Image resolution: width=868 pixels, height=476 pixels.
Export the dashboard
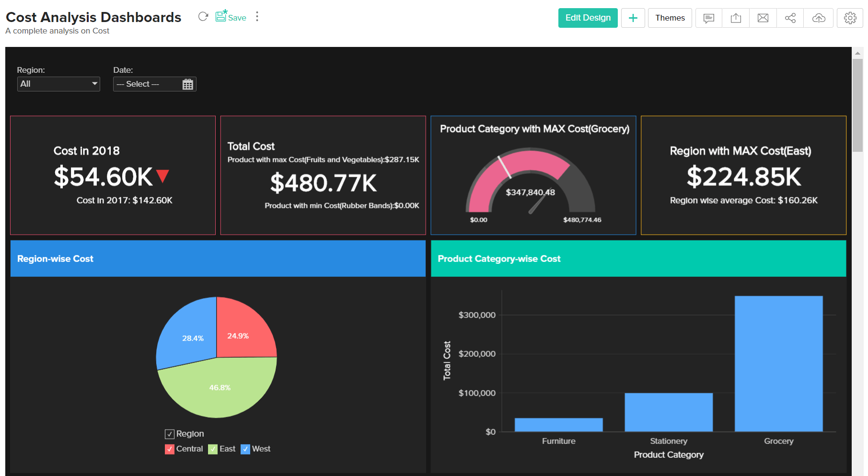coord(736,18)
